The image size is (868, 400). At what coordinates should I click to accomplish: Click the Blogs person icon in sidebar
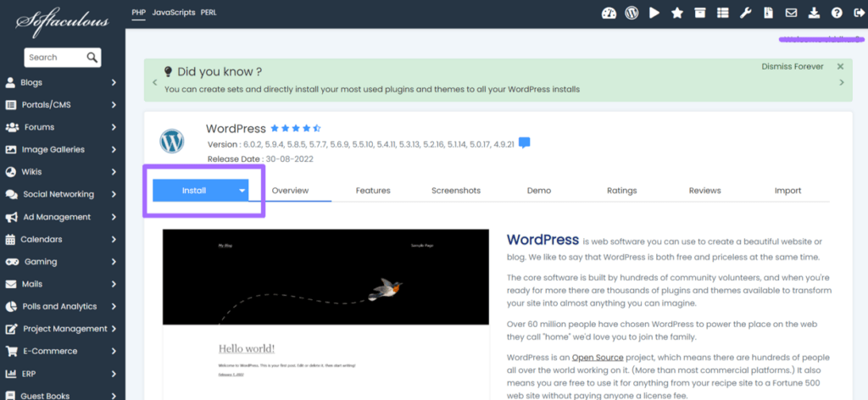(10, 82)
